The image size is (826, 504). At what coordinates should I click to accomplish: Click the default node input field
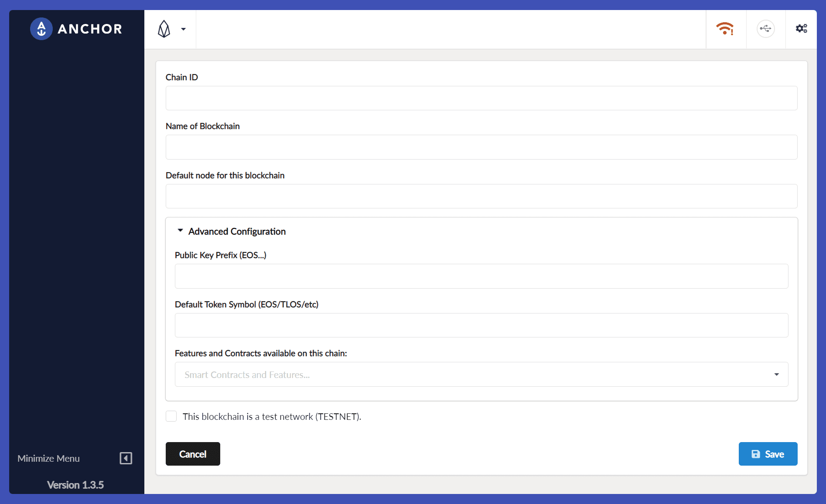point(481,196)
